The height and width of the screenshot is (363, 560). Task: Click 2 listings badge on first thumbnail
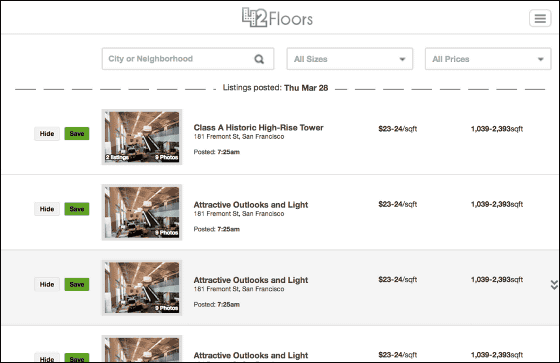(x=117, y=158)
